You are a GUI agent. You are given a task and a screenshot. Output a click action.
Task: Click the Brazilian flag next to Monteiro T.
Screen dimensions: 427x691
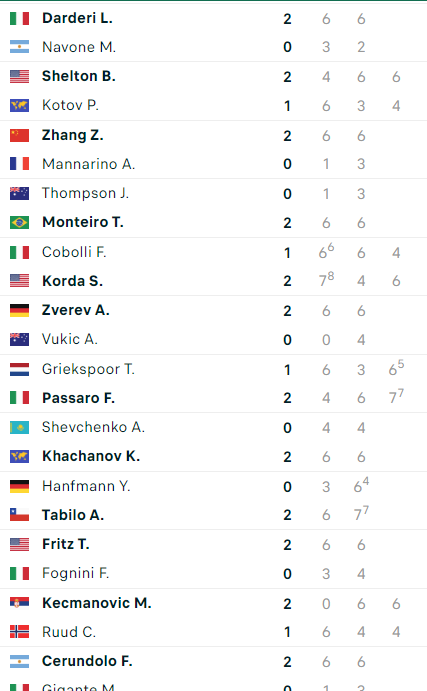click(19, 223)
